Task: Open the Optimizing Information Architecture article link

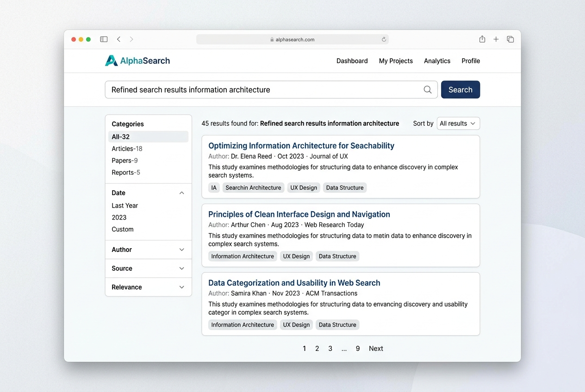Action: click(301, 146)
